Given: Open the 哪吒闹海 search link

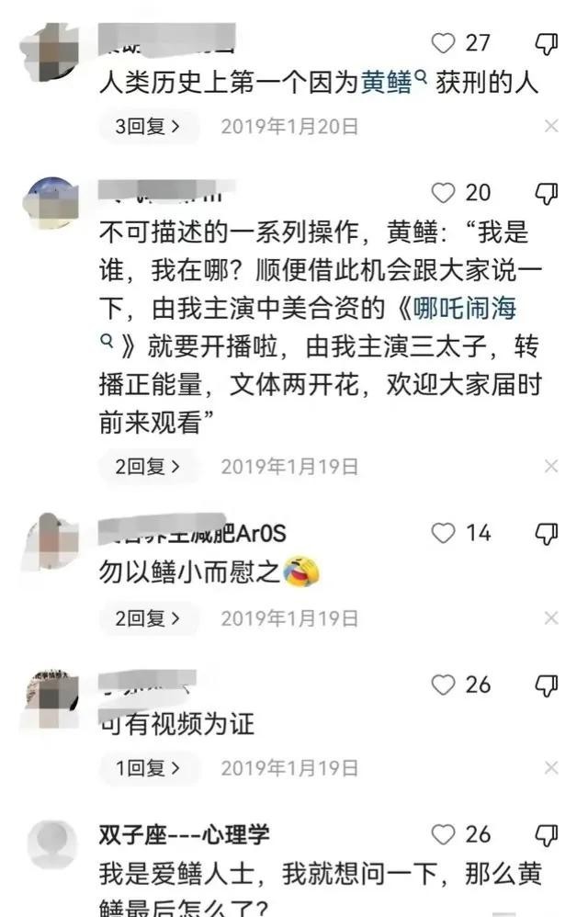Looking at the screenshot, I should point(465,308).
